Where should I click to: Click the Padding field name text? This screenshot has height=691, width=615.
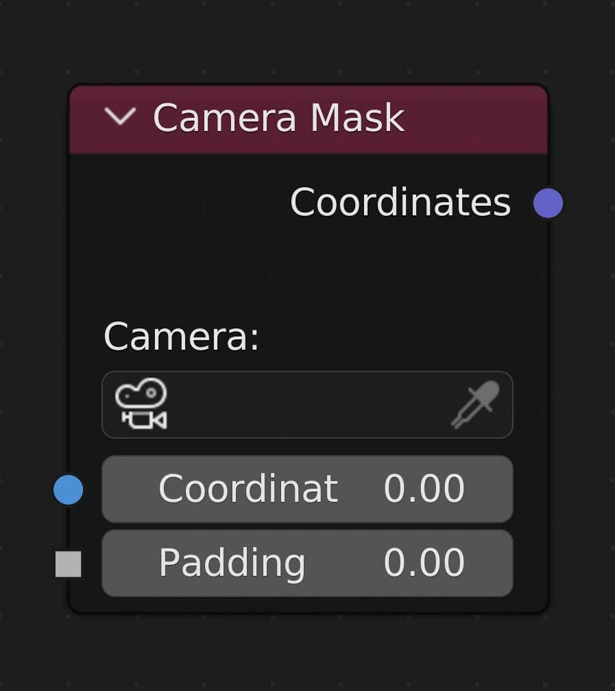coord(232,564)
